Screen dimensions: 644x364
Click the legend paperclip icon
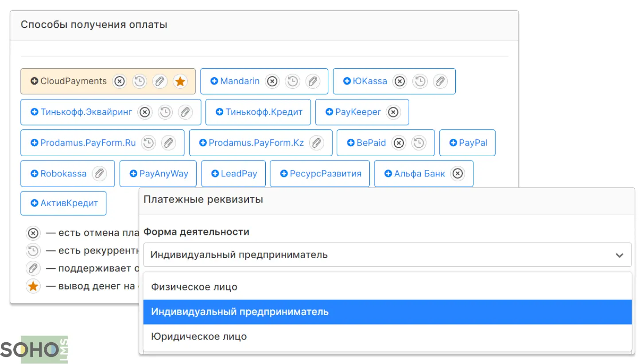pyautogui.click(x=33, y=269)
